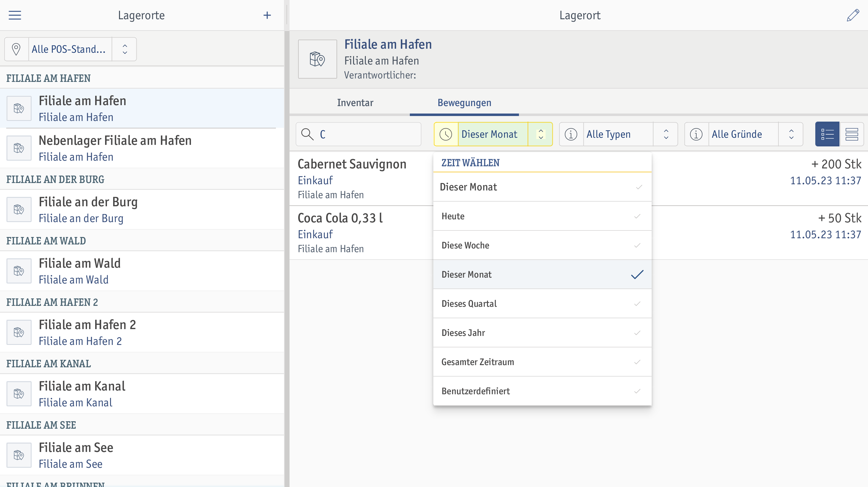
Task: Open the Alle POS-Standorte dropdown
Action: click(x=70, y=49)
